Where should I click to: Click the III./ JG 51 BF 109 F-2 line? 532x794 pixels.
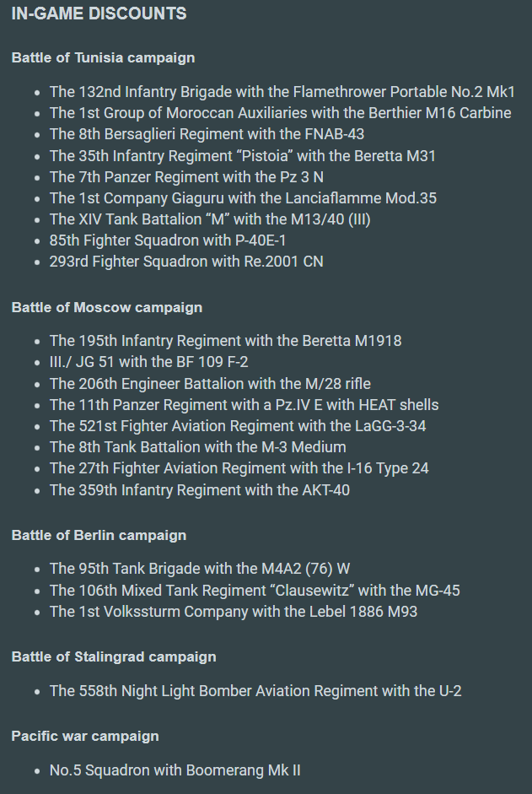148,362
